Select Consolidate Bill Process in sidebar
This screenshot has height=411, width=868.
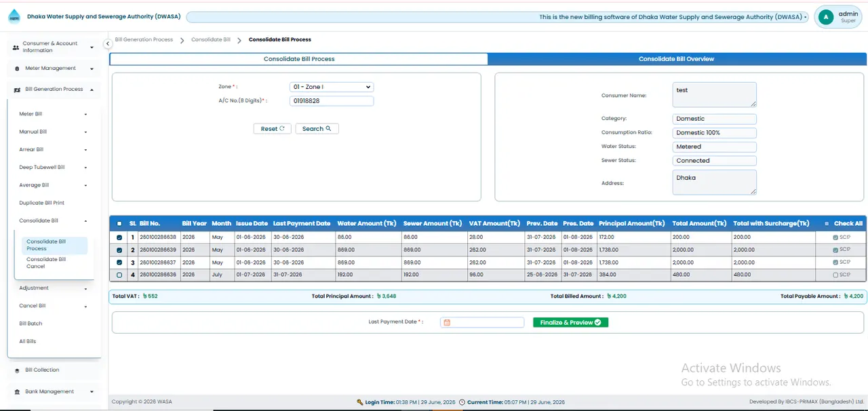(54, 245)
